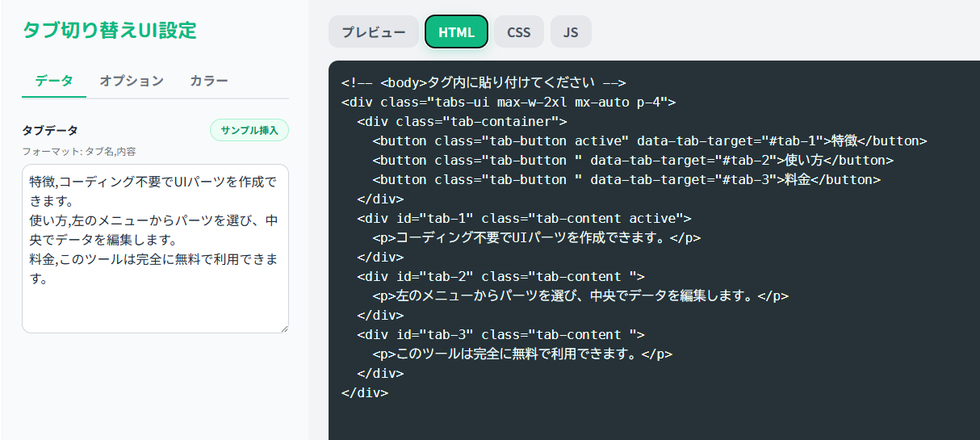980x440 pixels.
Task: Click the 使い方 button code line
Action: click(x=632, y=160)
